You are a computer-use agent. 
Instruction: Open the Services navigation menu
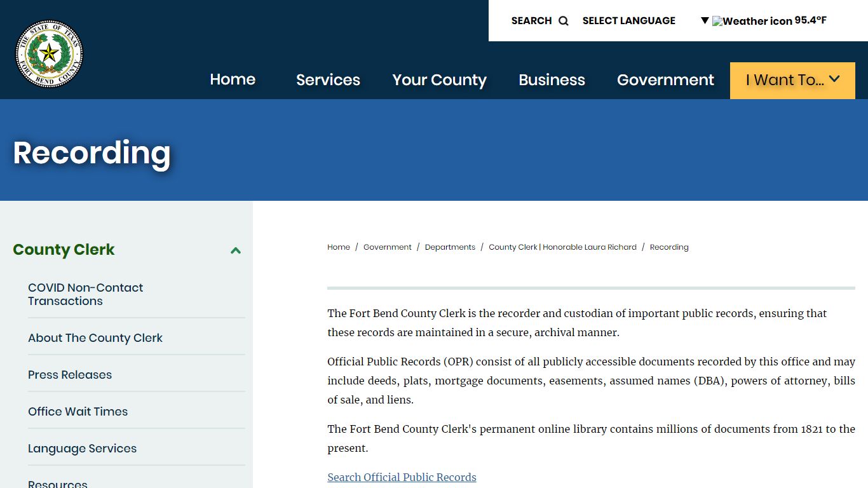point(328,80)
